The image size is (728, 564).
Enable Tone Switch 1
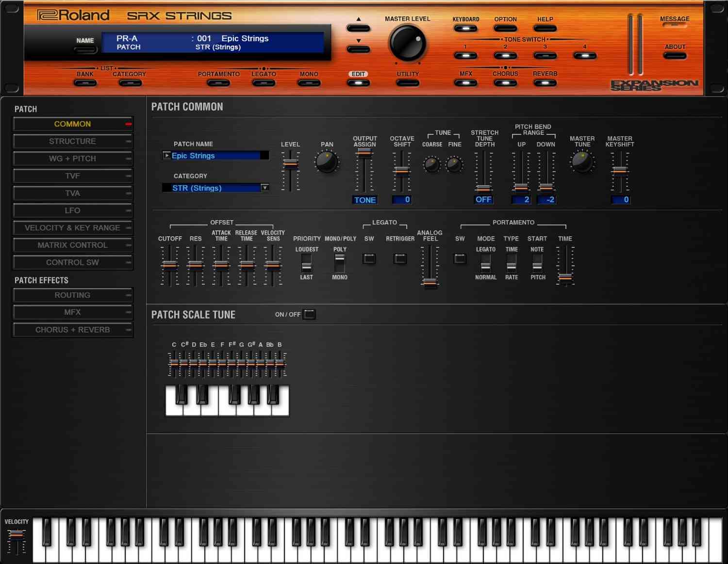click(466, 56)
